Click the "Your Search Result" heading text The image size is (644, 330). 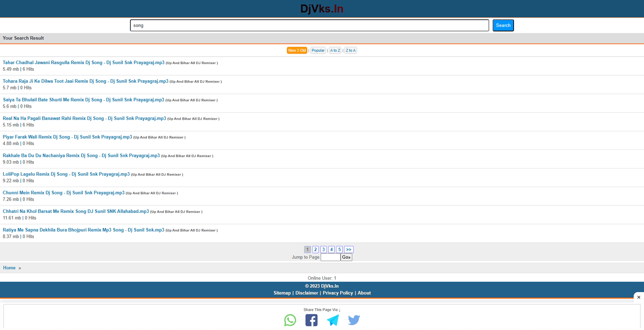coord(23,38)
